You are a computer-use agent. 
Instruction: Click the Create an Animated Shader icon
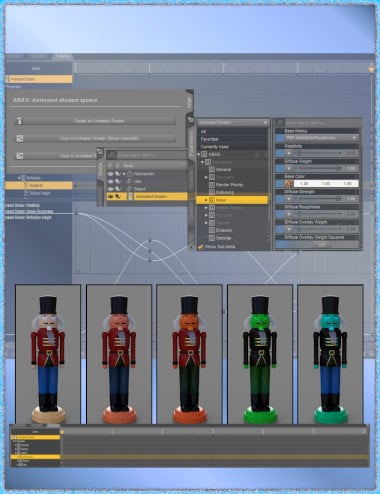tap(20, 121)
